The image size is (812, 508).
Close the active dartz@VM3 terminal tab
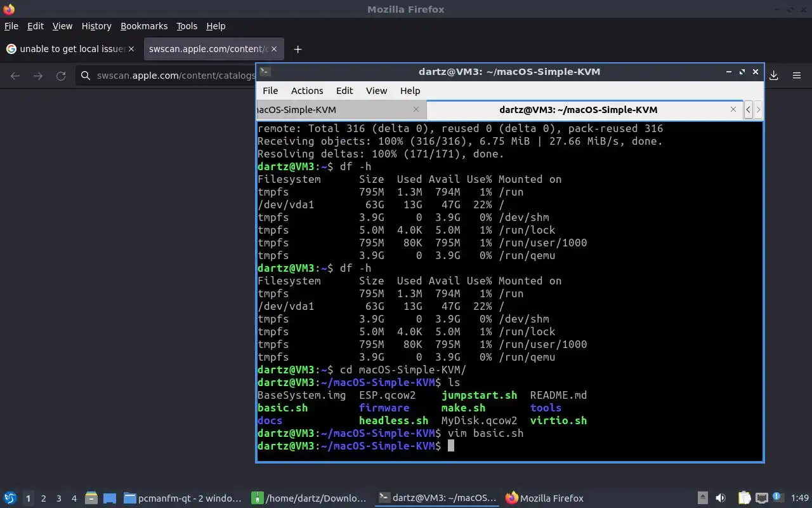point(733,109)
